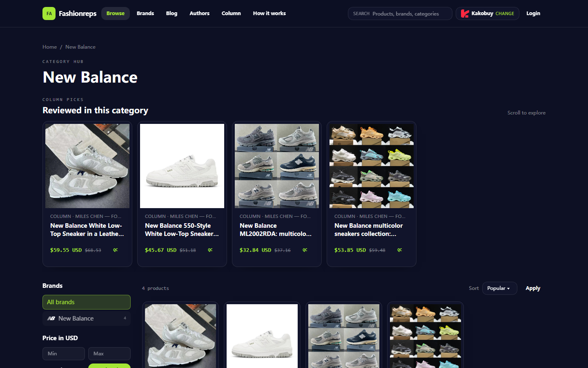Screen dimensions: 588x368
Task: Click the 4 products count text
Action: click(x=156, y=288)
